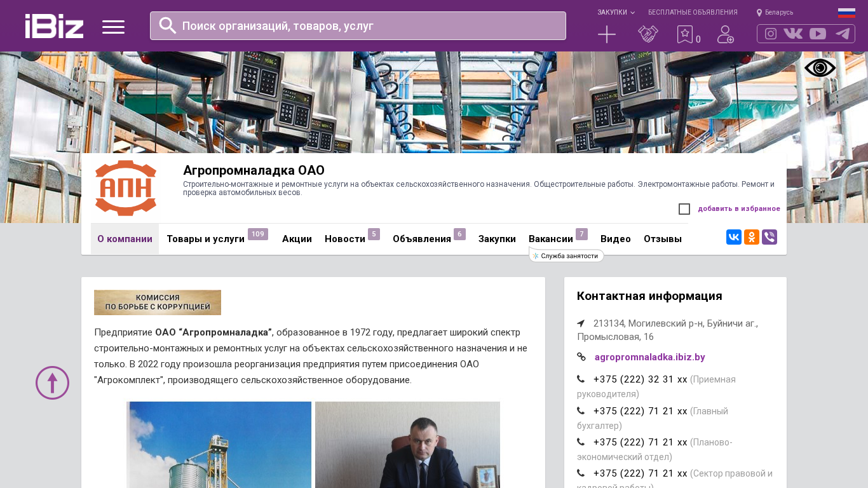Viewport: 868px width, 488px height.
Task: Open the handshake partners icon
Action: click(x=648, y=34)
